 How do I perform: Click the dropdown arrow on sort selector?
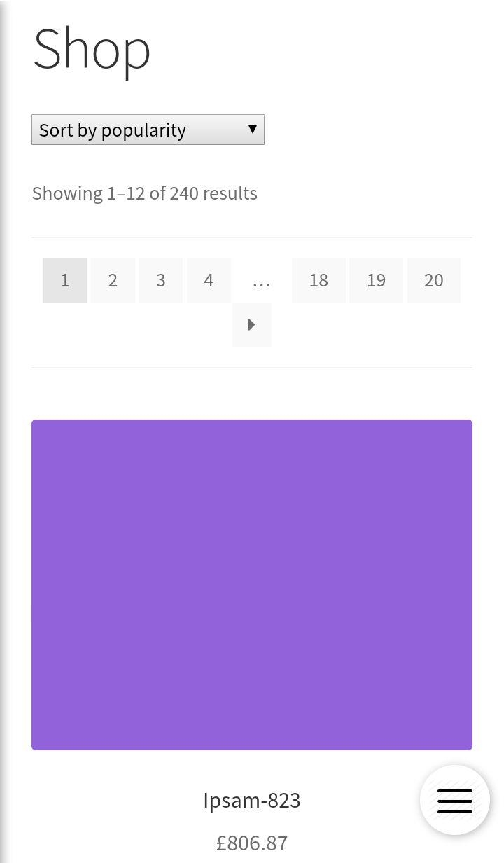click(252, 129)
